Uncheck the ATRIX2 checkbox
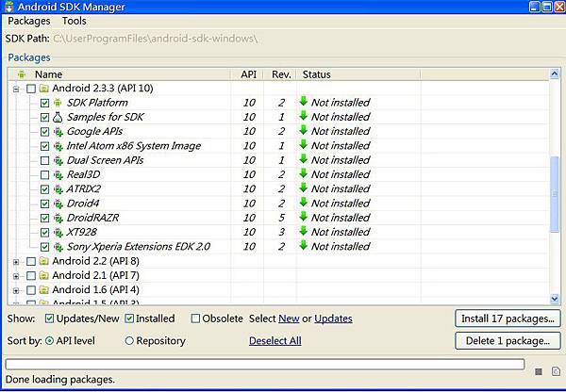Image resolution: width=566 pixels, height=392 pixels. point(44,189)
